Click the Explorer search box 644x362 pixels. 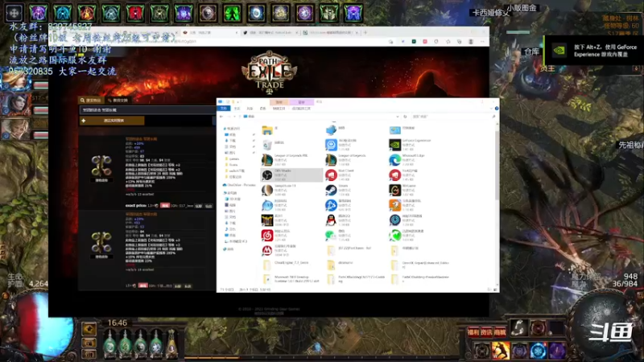(453, 117)
